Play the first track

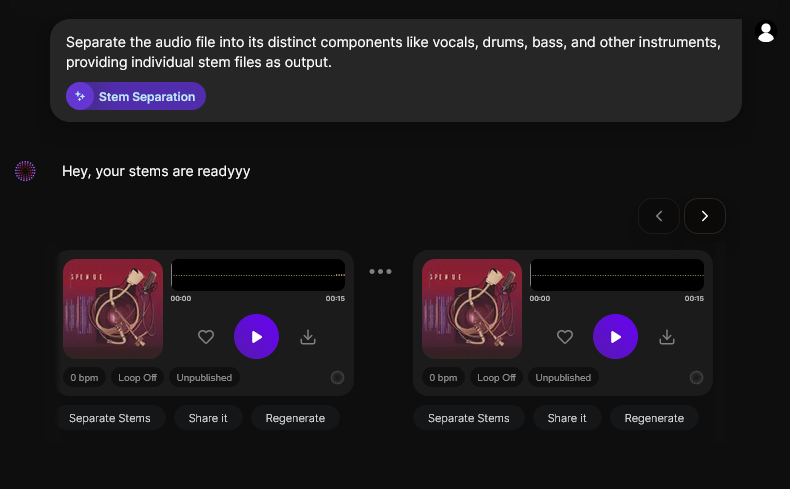pyautogui.click(x=256, y=336)
